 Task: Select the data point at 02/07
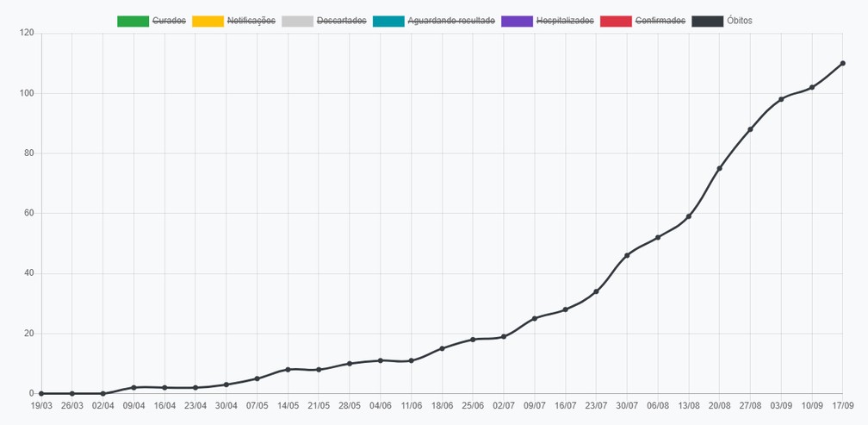tap(504, 336)
